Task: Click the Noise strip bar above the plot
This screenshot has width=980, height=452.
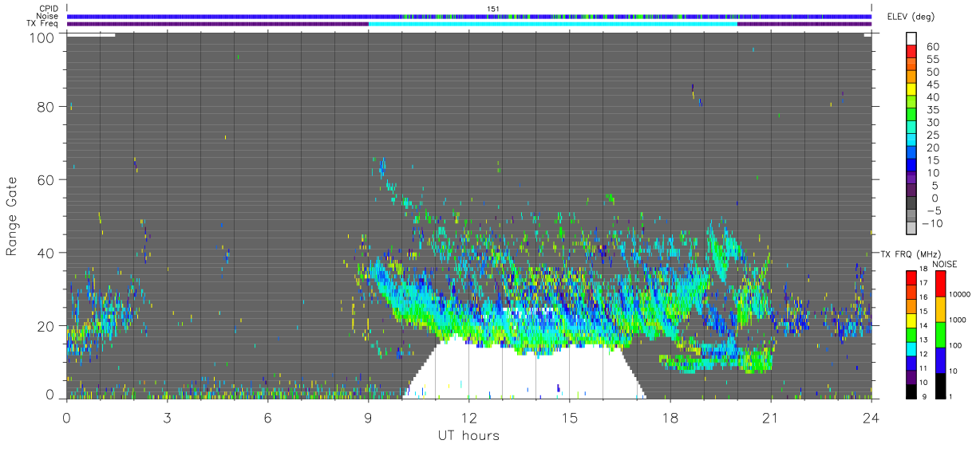Action: [x=469, y=17]
